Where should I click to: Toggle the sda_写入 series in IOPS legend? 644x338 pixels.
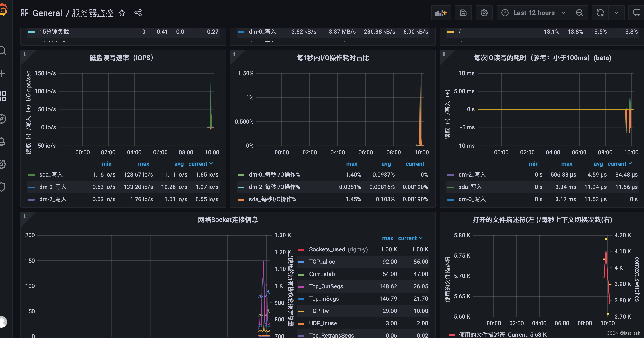(x=51, y=174)
